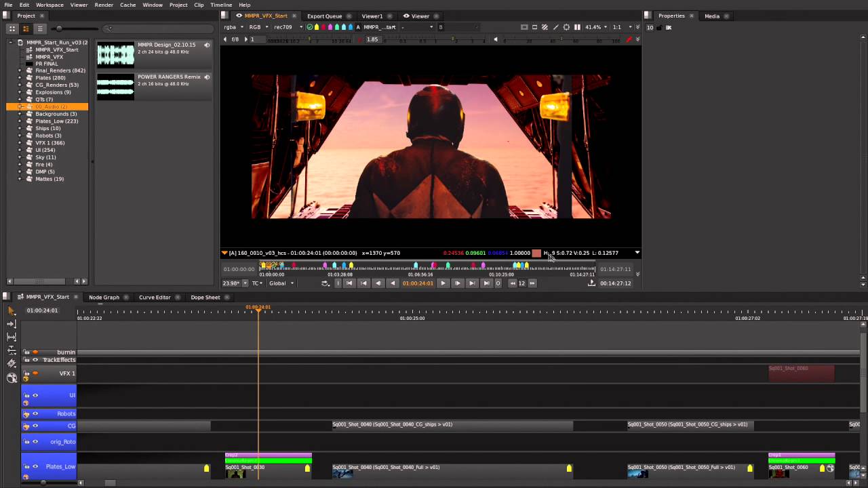Select the slip/trim tool with horizontal arrows
The height and width of the screenshot is (488, 868).
pos(11,337)
